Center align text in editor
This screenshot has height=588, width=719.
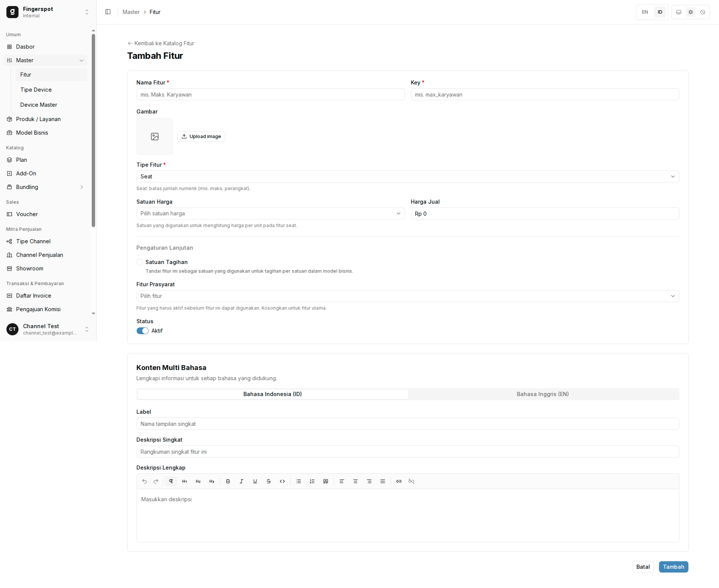pyautogui.click(x=356, y=481)
